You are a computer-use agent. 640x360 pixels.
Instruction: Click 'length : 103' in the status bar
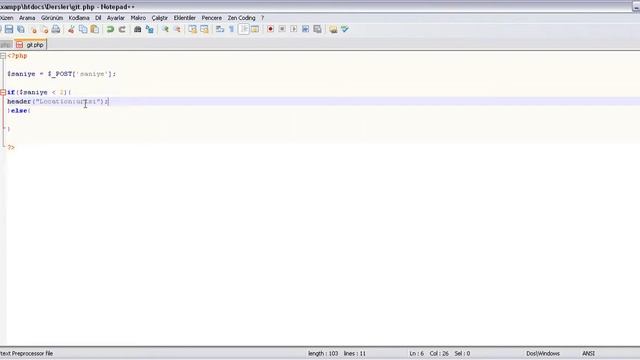pyautogui.click(x=323, y=353)
